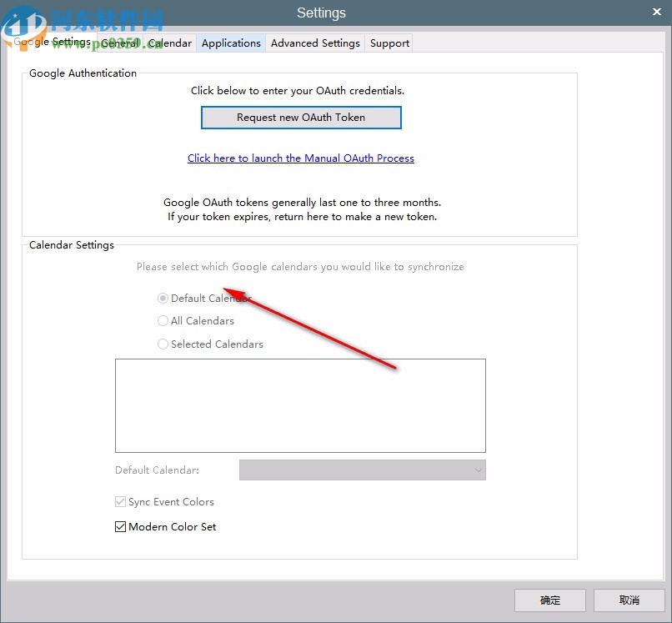Viewport: 672px width, 623px height.
Task: Switch to the Support tab
Action: [x=389, y=43]
